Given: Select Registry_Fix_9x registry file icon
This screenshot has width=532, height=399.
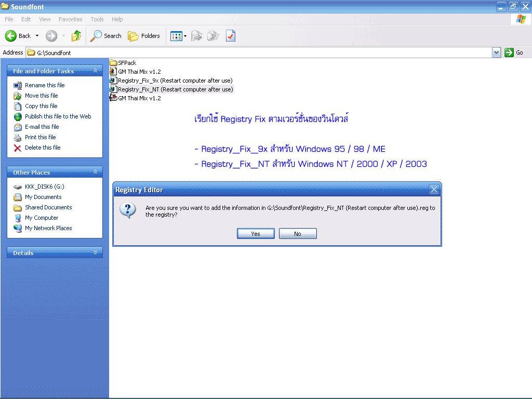Looking at the screenshot, I should pyautogui.click(x=113, y=81).
